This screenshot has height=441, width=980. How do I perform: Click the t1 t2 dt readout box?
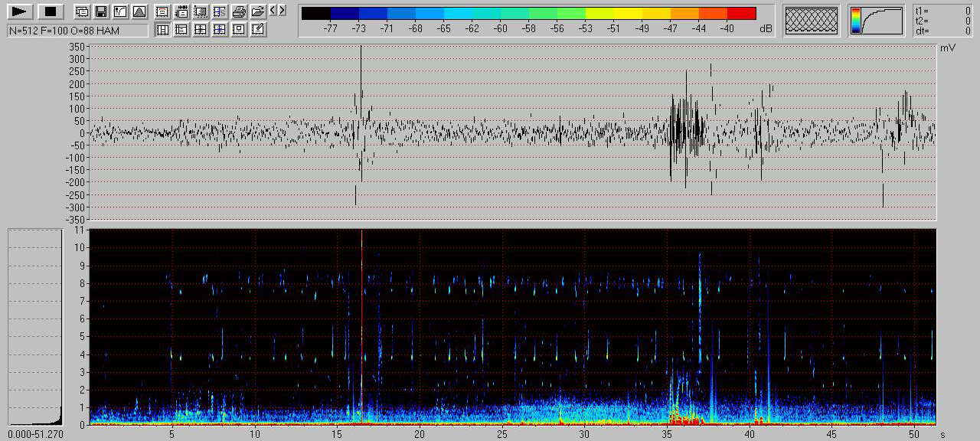pyautogui.click(x=942, y=21)
